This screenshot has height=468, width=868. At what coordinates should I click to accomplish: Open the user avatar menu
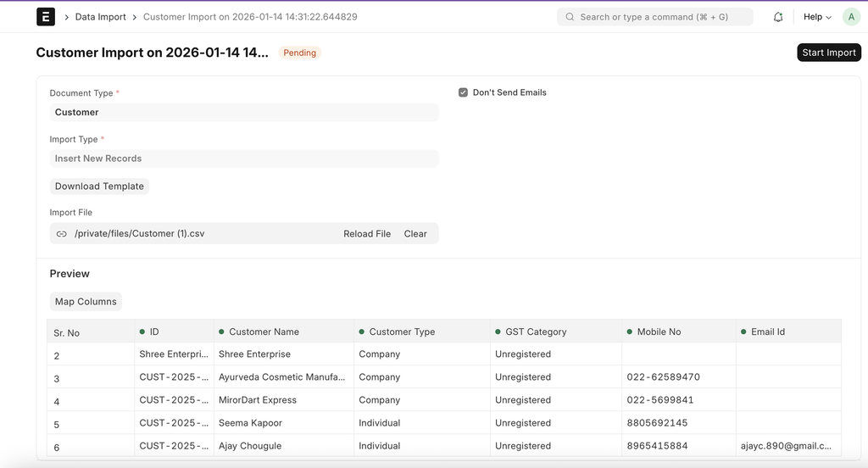pyautogui.click(x=851, y=17)
